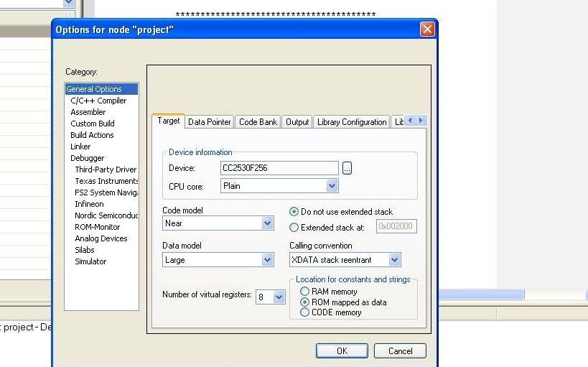
Task: Close the Options for node dialog
Action: click(x=427, y=29)
